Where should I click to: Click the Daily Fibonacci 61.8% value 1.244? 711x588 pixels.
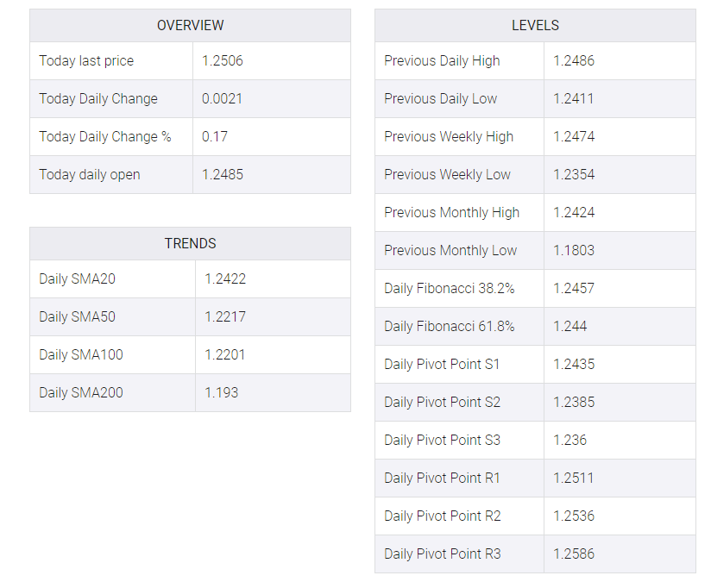click(570, 326)
